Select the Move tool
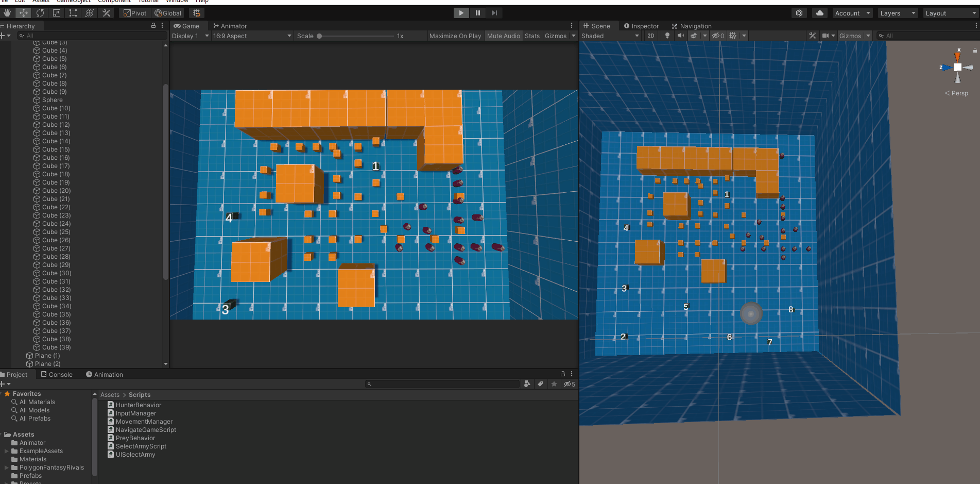Image resolution: width=980 pixels, height=484 pixels. (24, 13)
